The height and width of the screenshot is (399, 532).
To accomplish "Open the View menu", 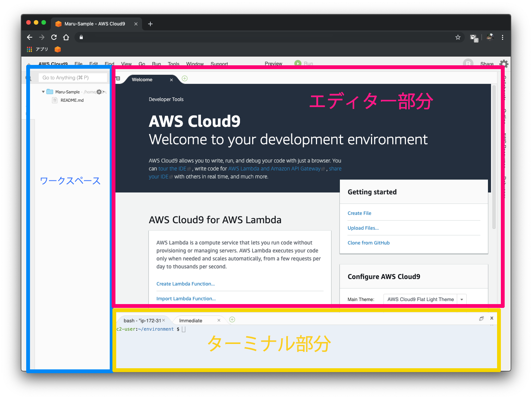I will pyautogui.click(x=126, y=64).
